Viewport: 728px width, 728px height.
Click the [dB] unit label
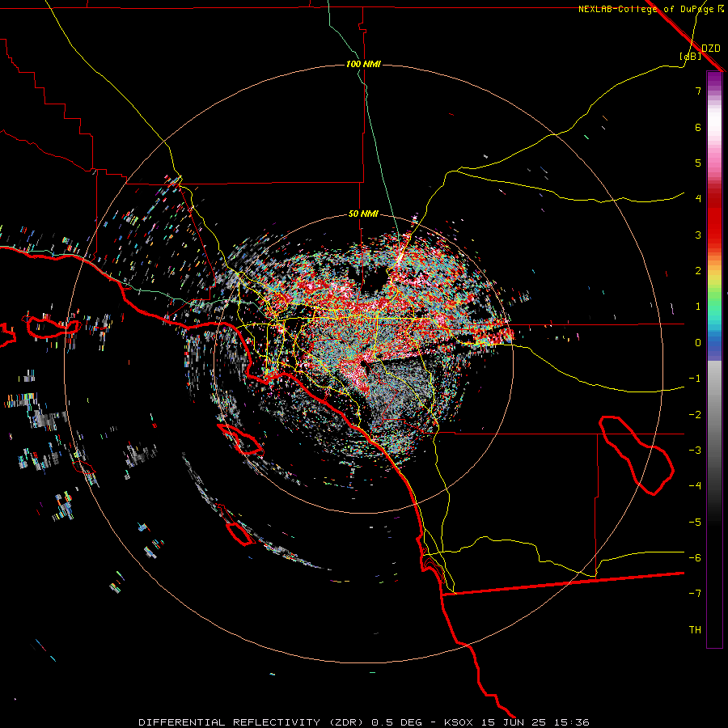click(x=690, y=56)
